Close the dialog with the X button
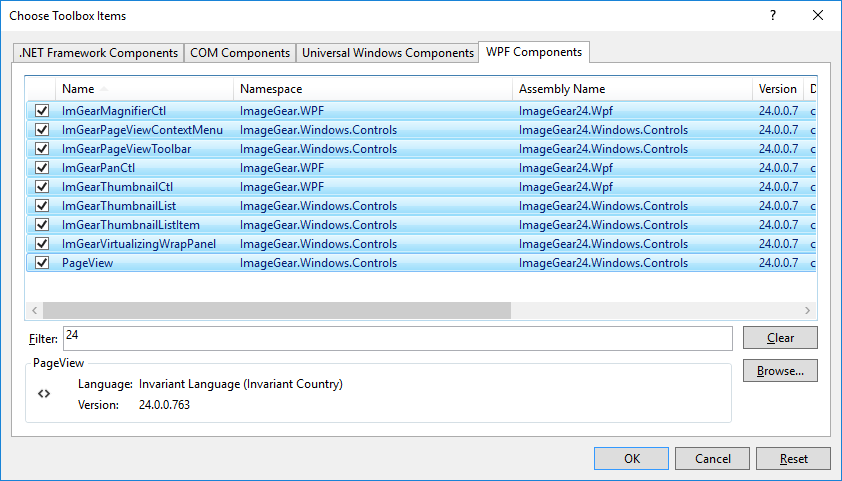842x481 pixels. (818, 16)
